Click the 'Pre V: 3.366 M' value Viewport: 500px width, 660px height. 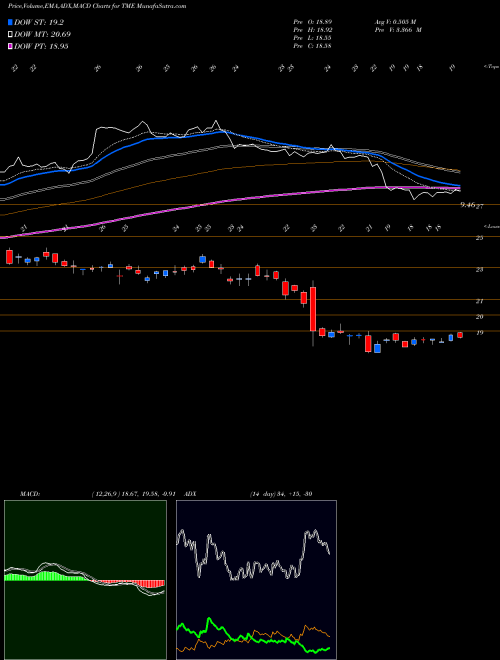point(398,30)
